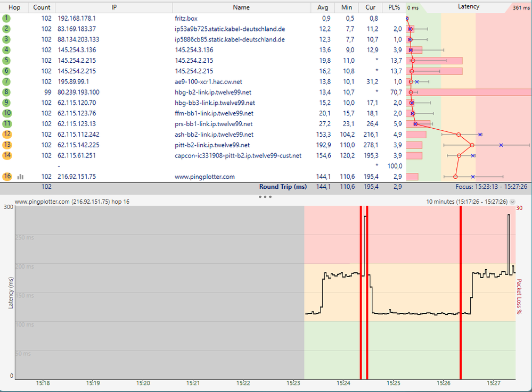Select IP 83.169.183.37

click(77, 29)
